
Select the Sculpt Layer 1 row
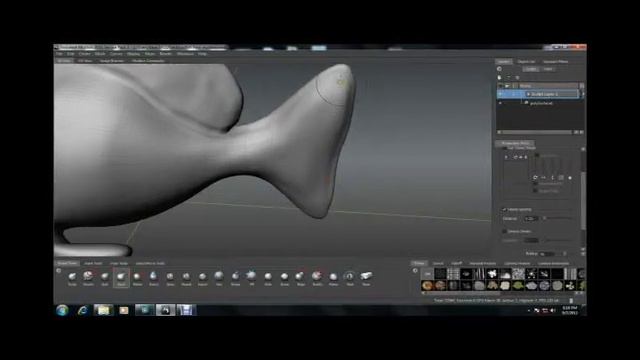[539, 94]
